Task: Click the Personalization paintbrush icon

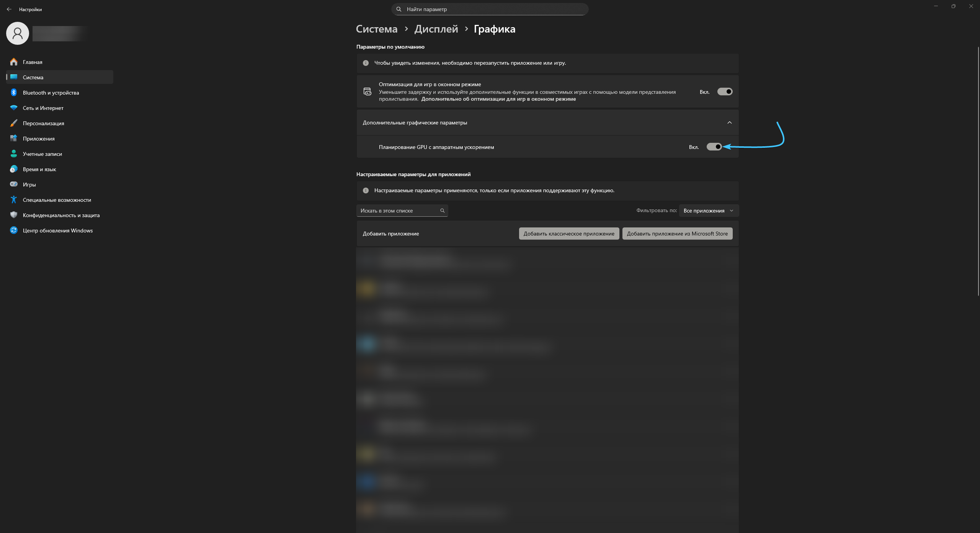Action: (14, 123)
